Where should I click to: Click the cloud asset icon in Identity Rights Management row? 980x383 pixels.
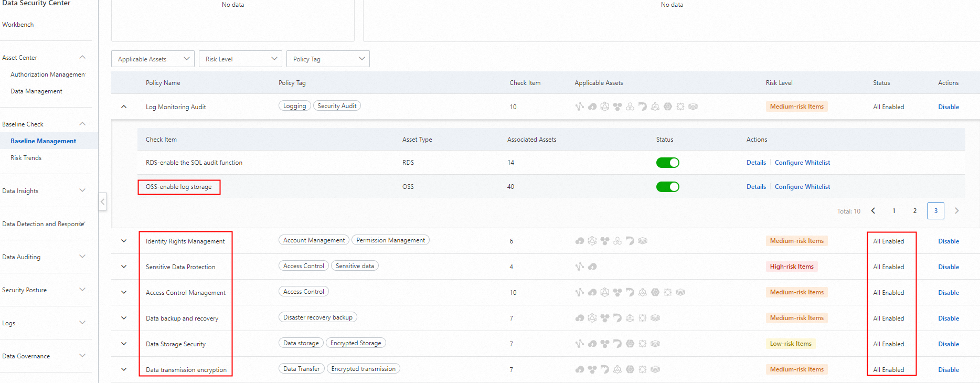pos(580,241)
